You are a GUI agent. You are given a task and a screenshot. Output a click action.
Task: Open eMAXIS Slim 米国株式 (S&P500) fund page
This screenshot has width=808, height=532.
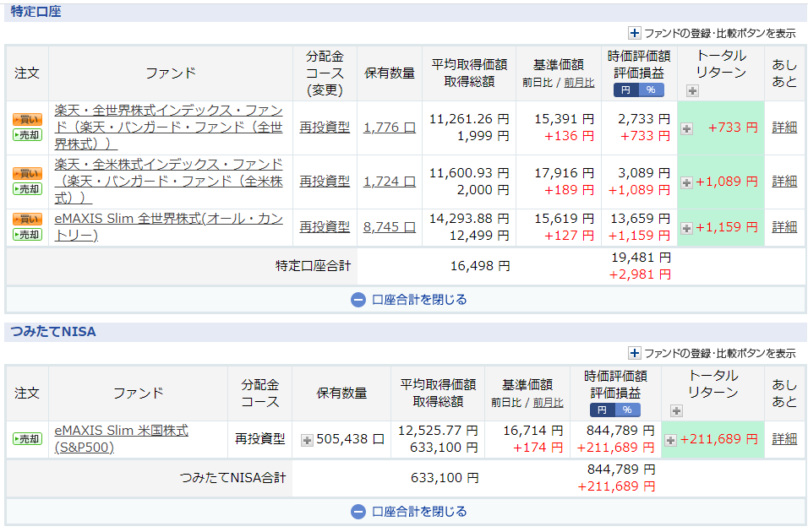[122, 439]
